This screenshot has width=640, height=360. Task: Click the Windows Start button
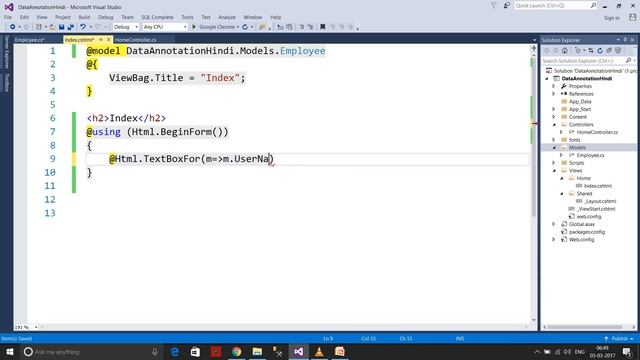10,351
